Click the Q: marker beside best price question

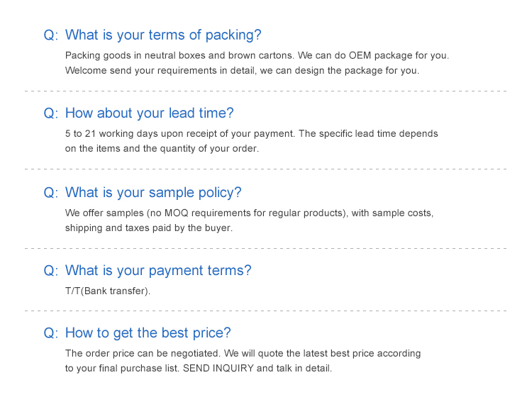[x=51, y=333]
